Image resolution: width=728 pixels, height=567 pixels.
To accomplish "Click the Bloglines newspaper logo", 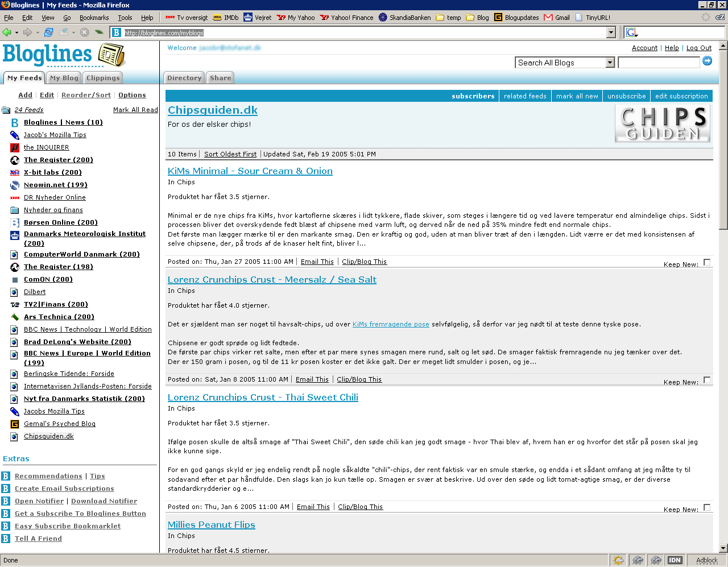I will (111, 55).
